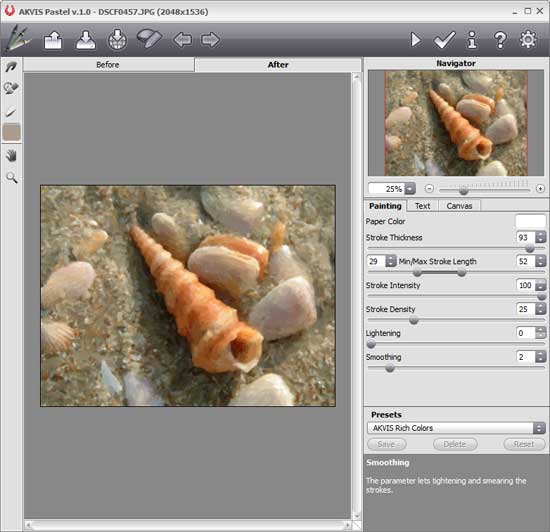Click the Navigator zoom slider handle
The image size is (550, 532).
tap(463, 191)
